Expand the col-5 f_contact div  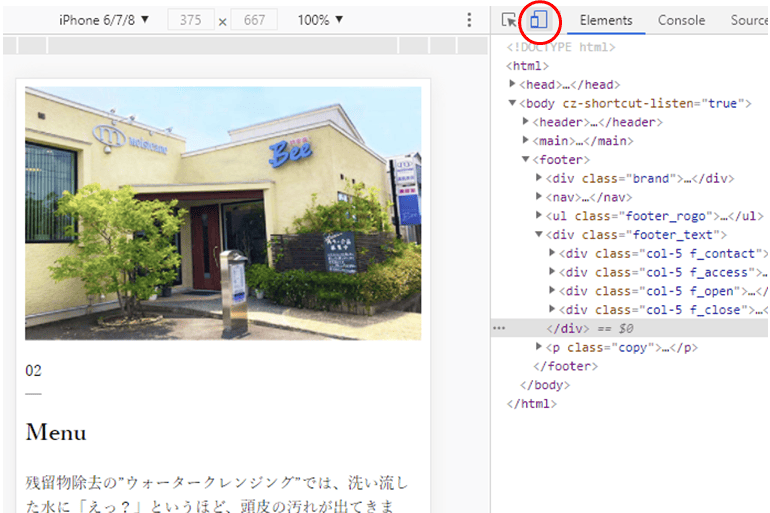(552, 253)
